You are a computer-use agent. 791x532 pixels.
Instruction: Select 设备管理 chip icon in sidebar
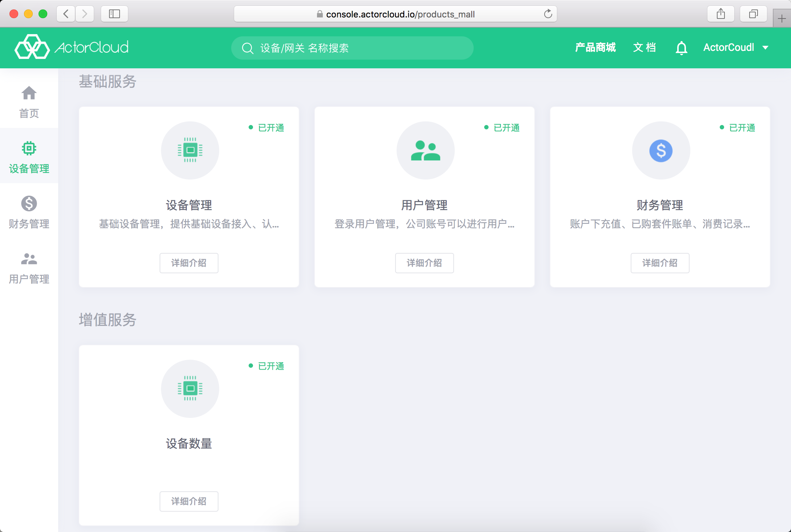(29, 148)
